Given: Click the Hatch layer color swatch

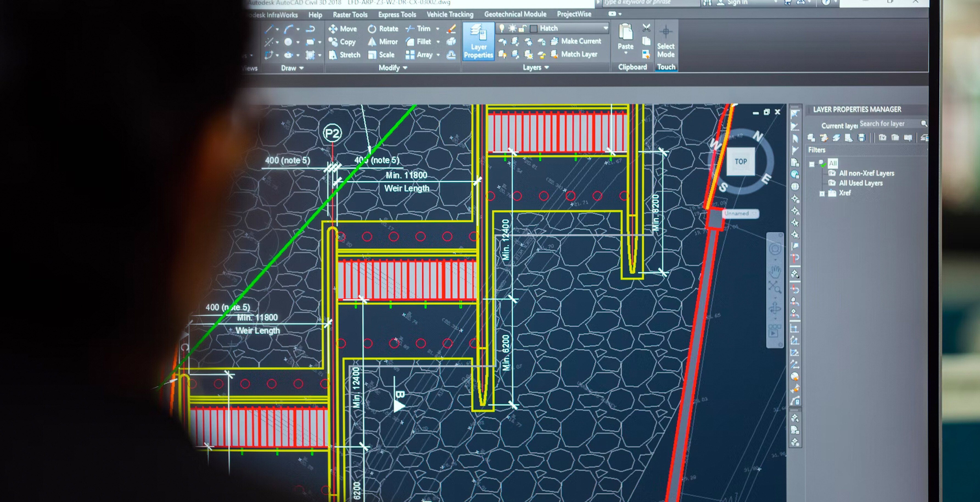Looking at the screenshot, I should pos(533,29).
